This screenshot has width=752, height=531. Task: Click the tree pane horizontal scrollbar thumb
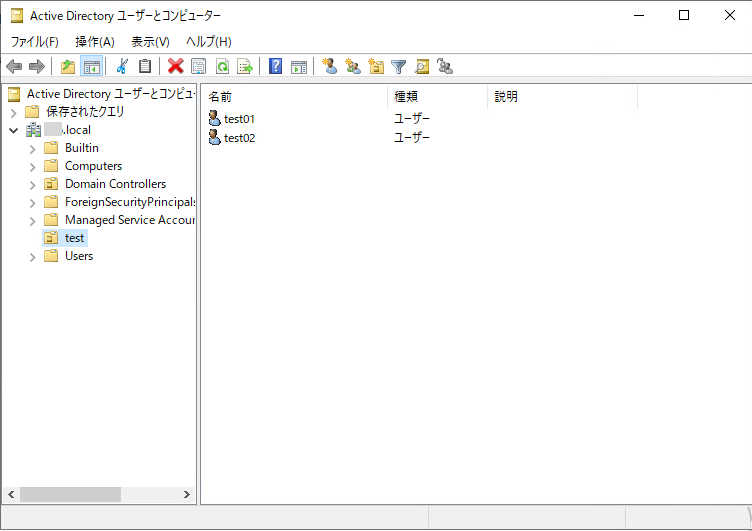pyautogui.click(x=70, y=494)
